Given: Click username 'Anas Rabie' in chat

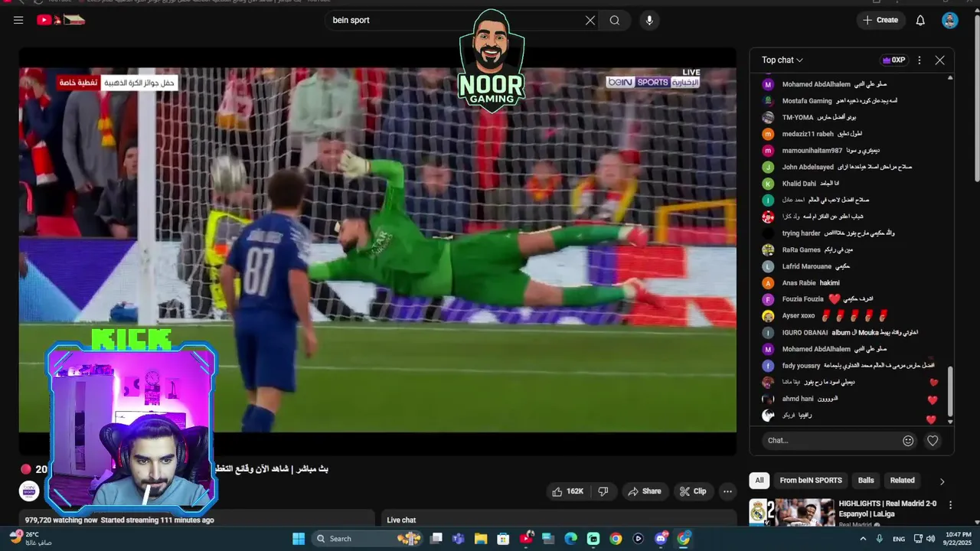Looking at the screenshot, I should click(799, 283).
